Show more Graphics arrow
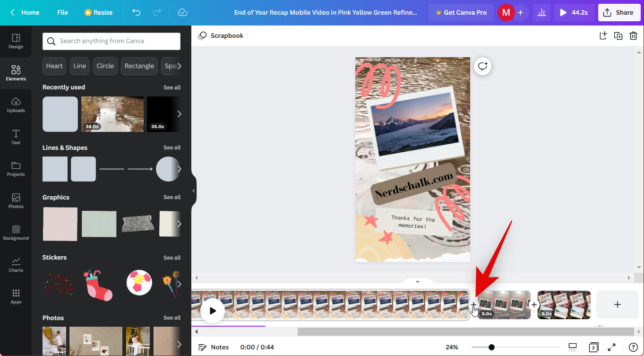 [x=179, y=224]
